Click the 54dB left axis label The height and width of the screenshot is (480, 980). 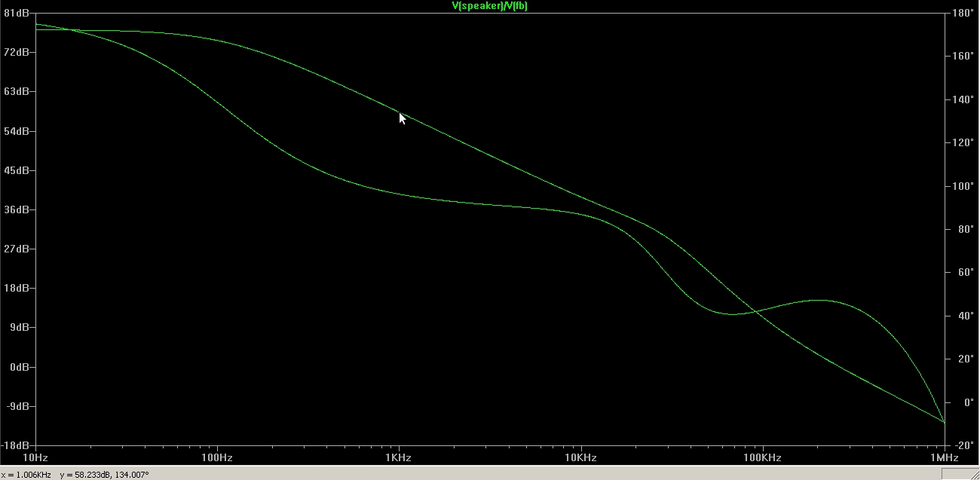pos(16,131)
